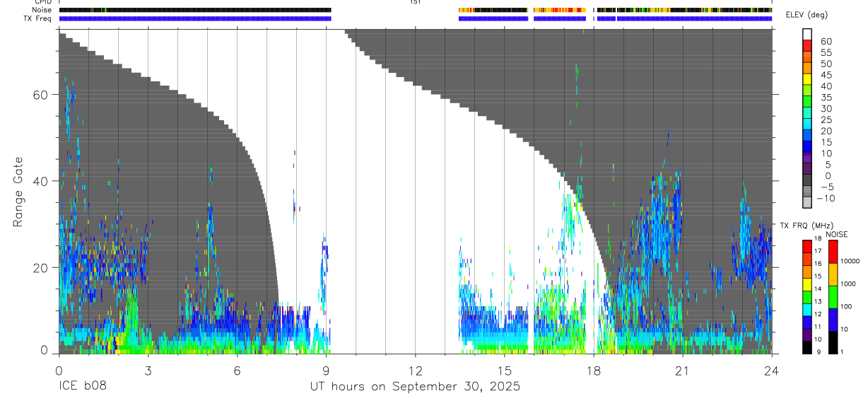
Task: Click the '9' label on TX FRQ legend
Action: (819, 351)
